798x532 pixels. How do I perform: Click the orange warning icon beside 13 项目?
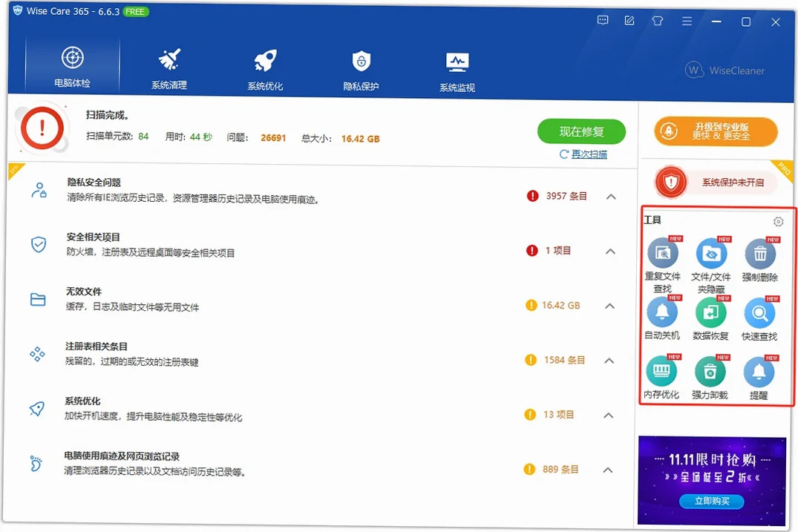[x=530, y=415]
